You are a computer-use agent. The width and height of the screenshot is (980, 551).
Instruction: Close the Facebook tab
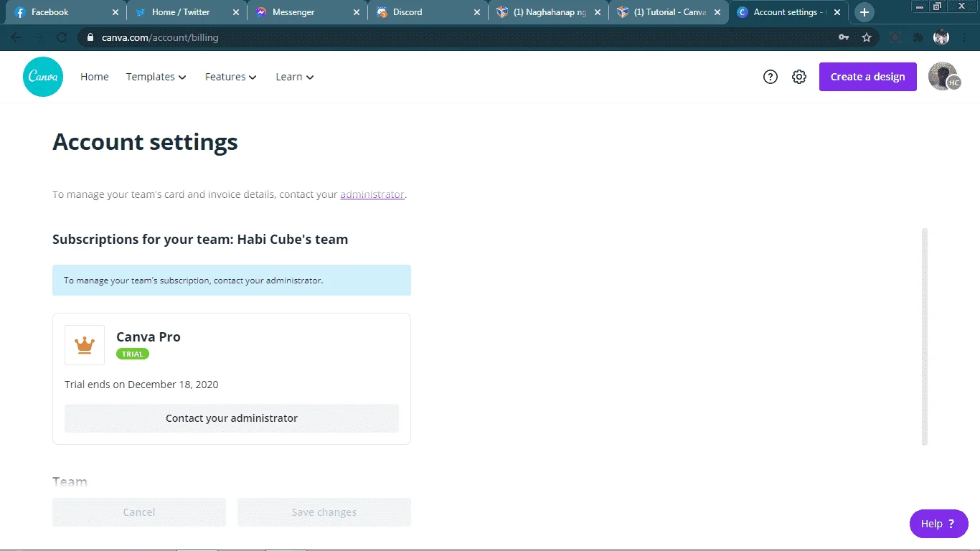pos(116,12)
